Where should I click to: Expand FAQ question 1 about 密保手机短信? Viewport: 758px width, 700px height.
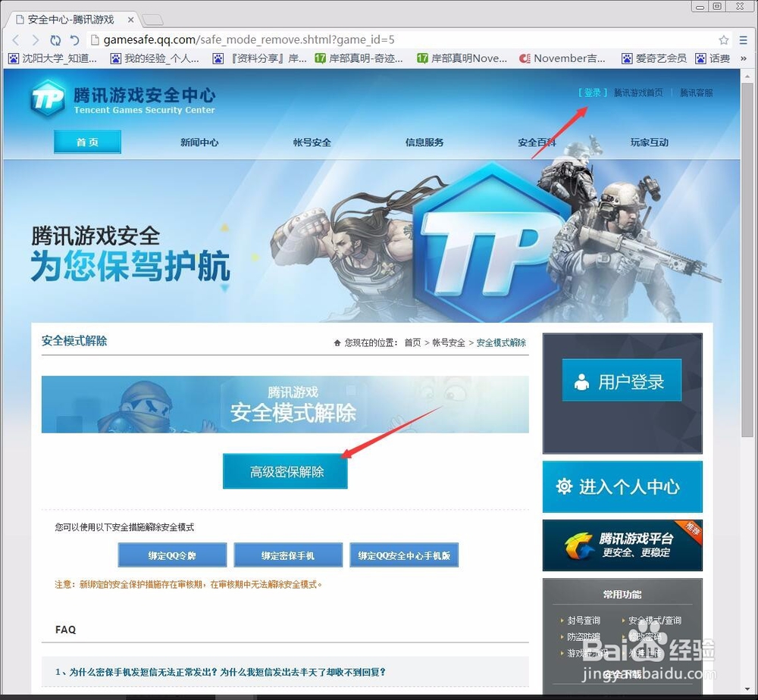[x=285, y=671]
